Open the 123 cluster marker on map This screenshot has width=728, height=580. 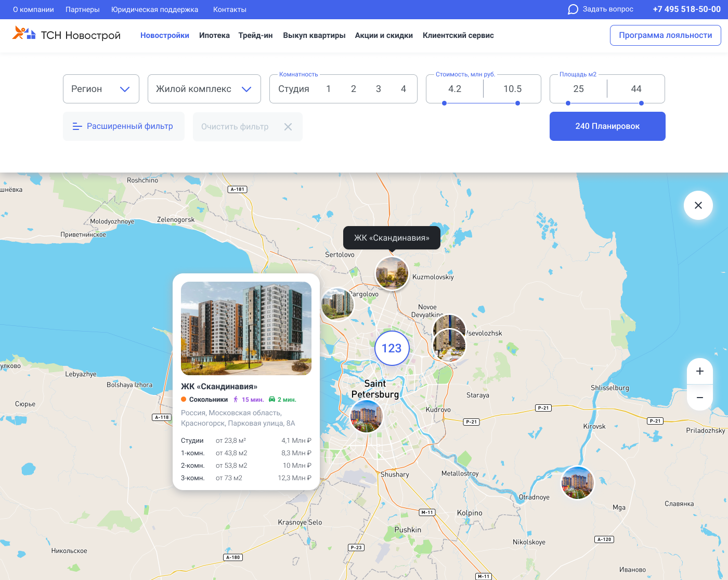pyautogui.click(x=392, y=348)
